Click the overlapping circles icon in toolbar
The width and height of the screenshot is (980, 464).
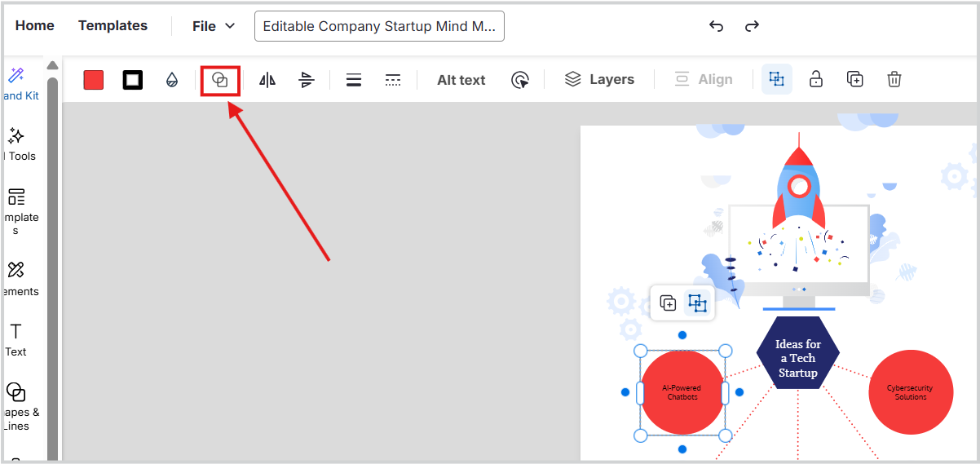(x=220, y=80)
